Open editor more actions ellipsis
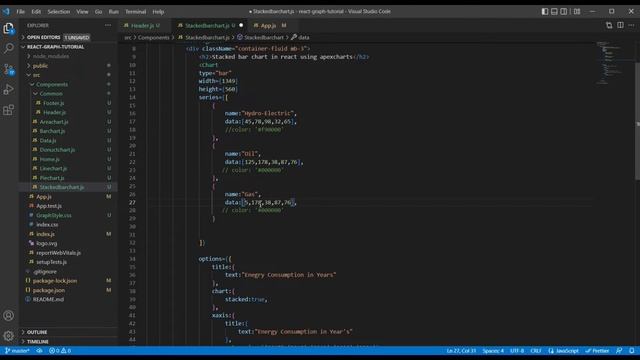Image resolution: width=640 pixels, height=360 pixels. point(631,25)
